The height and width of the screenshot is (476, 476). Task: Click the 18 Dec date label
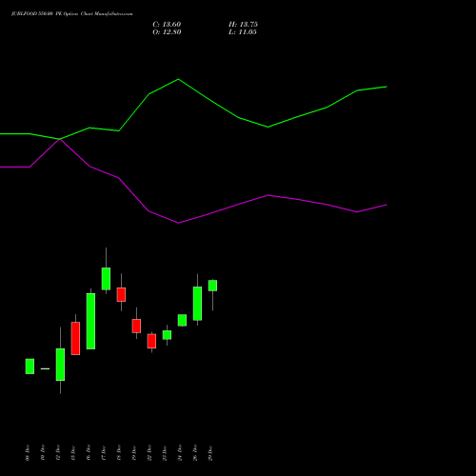pyautogui.click(x=119, y=453)
